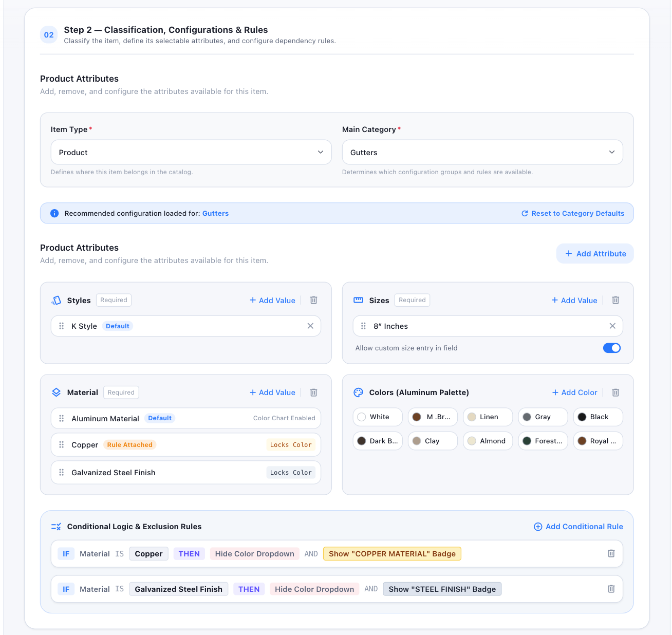The height and width of the screenshot is (635, 672).
Task: Click the Colors palette icon
Action: (x=359, y=393)
